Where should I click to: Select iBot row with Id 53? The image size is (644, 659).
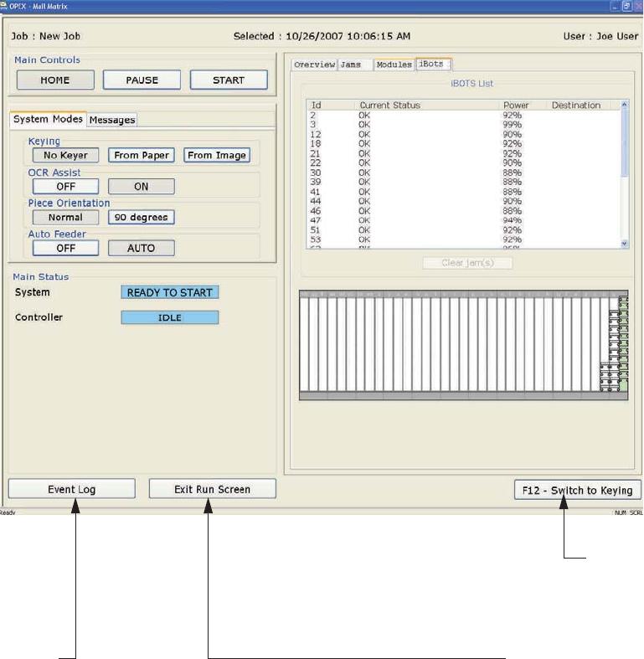tap(464, 239)
